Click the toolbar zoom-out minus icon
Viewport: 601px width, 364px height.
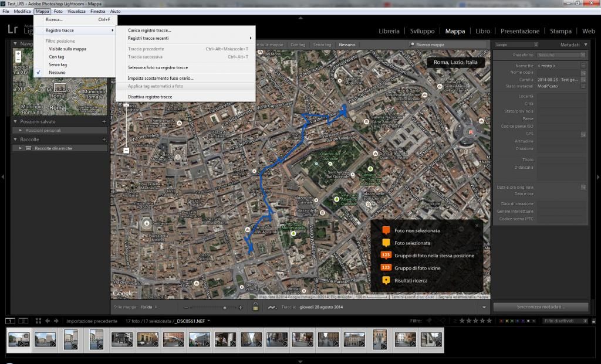click(186, 307)
